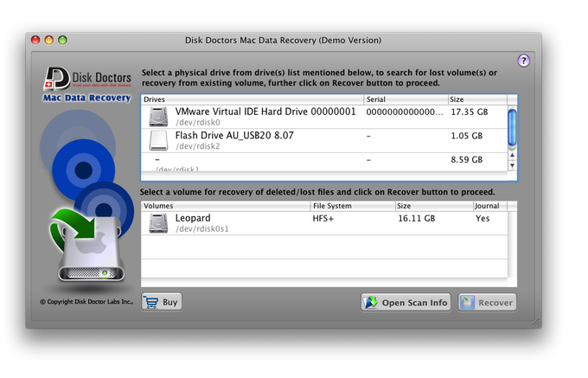
Task: Click the Volumes column header
Action: click(x=226, y=206)
